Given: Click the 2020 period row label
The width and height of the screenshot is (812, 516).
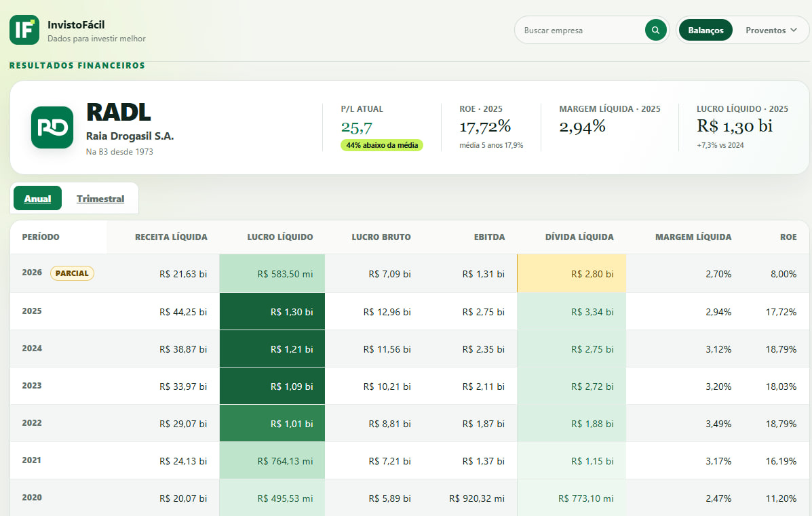Looking at the screenshot, I should pyautogui.click(x=32, y=498).
